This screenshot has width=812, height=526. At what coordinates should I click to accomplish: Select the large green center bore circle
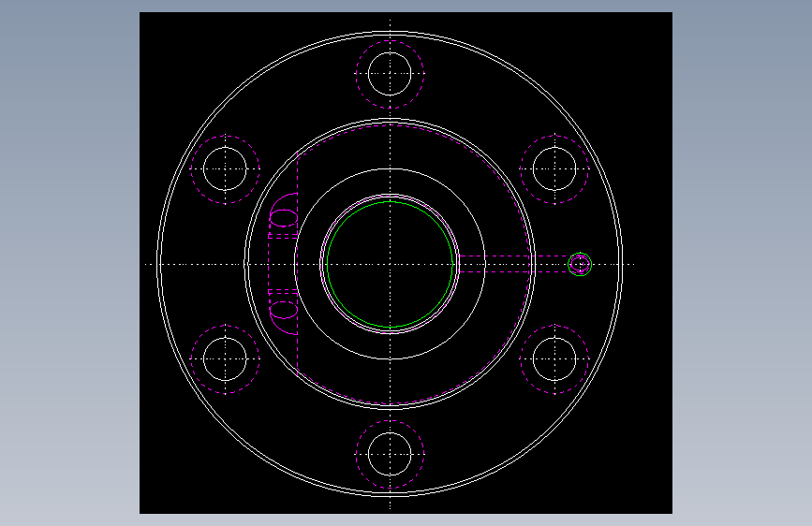pos(390,265)
